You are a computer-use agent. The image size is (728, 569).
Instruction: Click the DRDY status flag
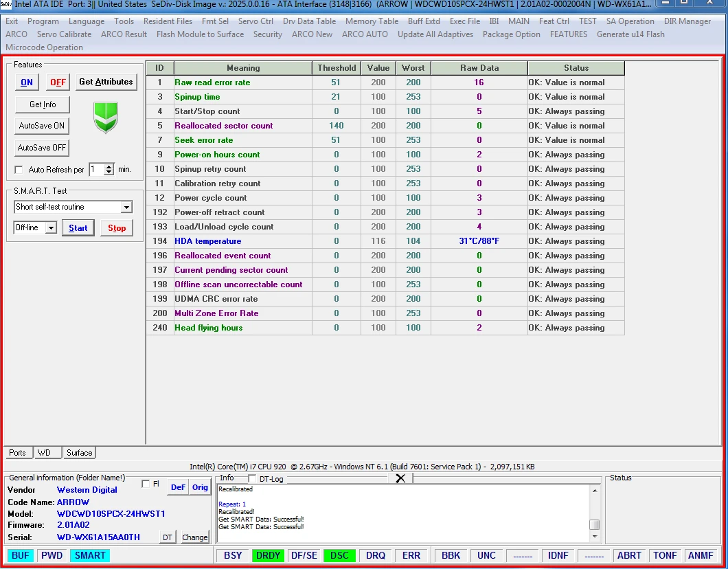(x=268, y=555)
